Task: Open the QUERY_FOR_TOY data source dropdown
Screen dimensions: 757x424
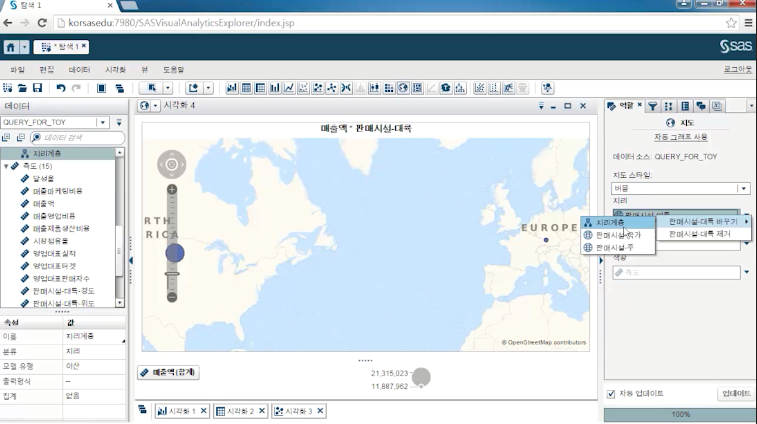Action: (102, 122)
